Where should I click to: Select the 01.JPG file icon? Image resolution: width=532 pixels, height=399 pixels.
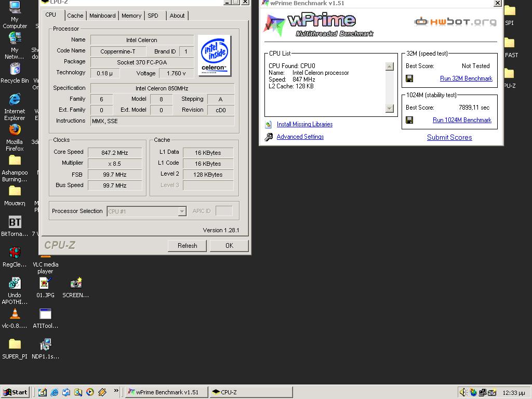45,287
